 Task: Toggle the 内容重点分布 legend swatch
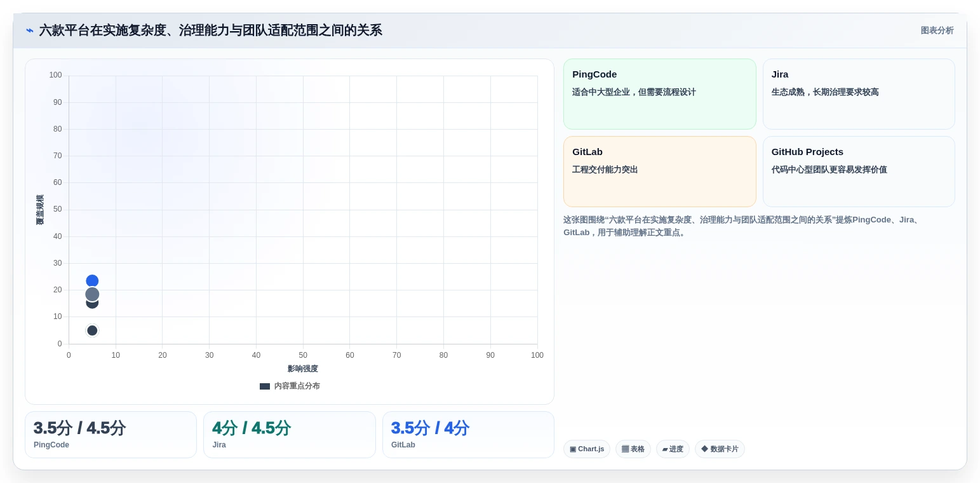click(x=265, y=386)
